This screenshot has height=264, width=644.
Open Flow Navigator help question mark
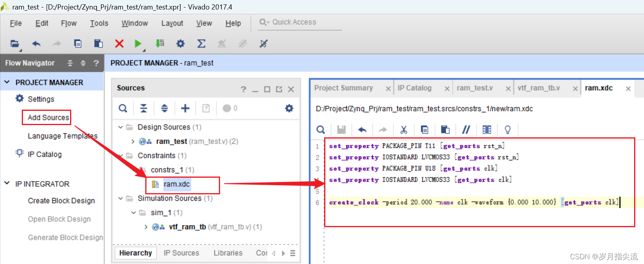click(96, 63)
